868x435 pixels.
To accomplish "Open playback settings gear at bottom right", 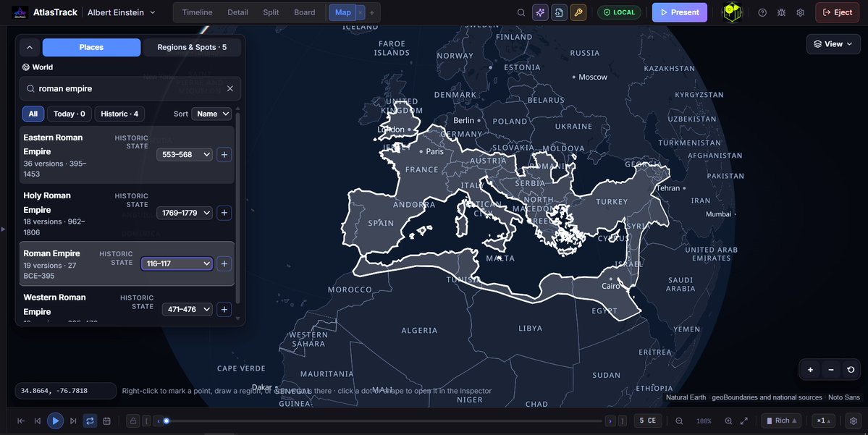I will pos(854,421).
